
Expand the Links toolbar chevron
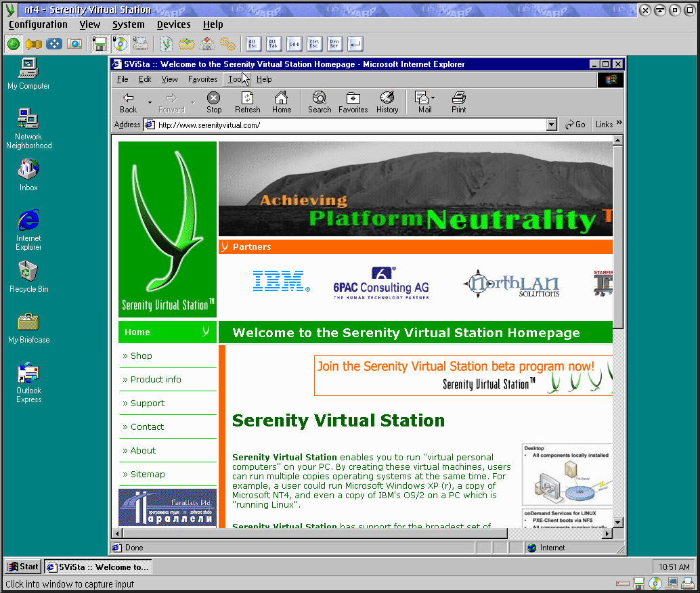coord(619,123)
